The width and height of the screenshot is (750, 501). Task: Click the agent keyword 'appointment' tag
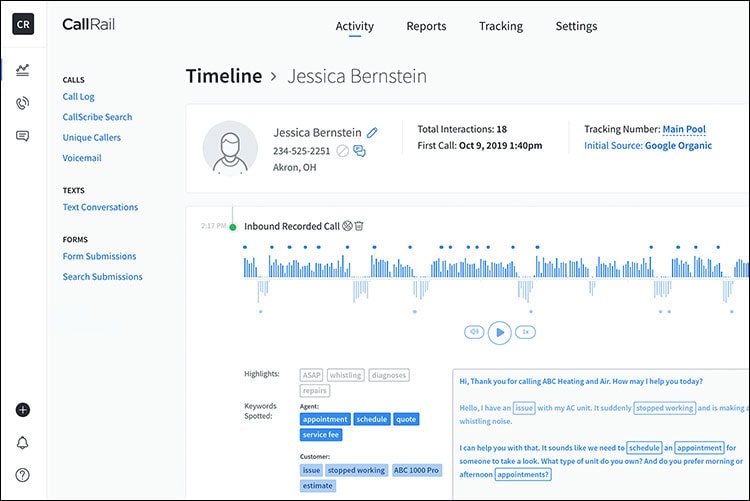(325, 419)
